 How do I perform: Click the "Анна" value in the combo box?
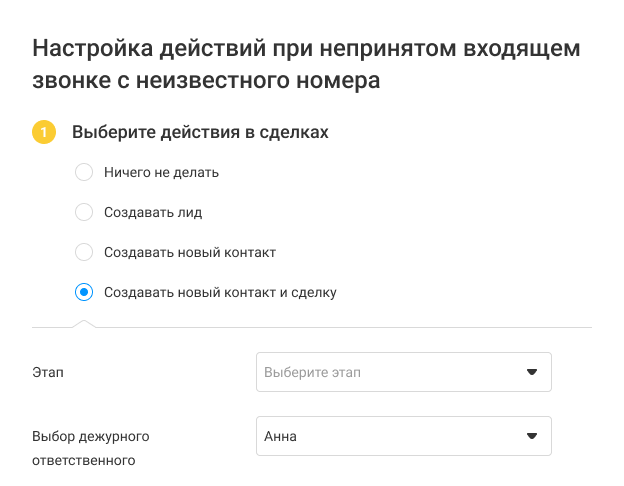coord(280,436)
